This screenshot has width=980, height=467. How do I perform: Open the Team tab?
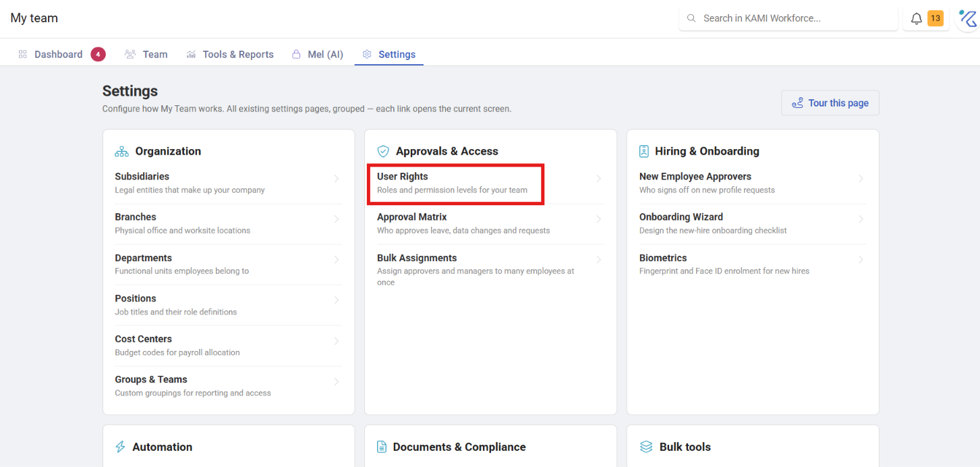[x=146, y=54]
